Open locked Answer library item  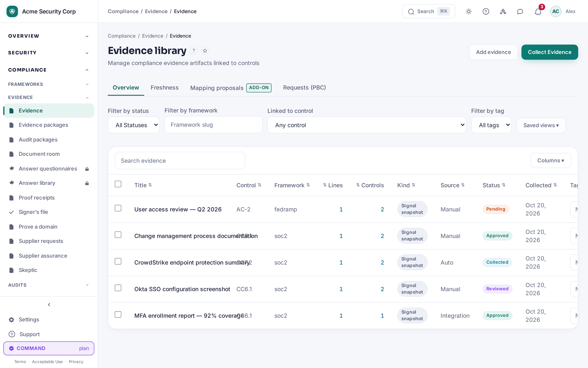(x=49, y=183)
